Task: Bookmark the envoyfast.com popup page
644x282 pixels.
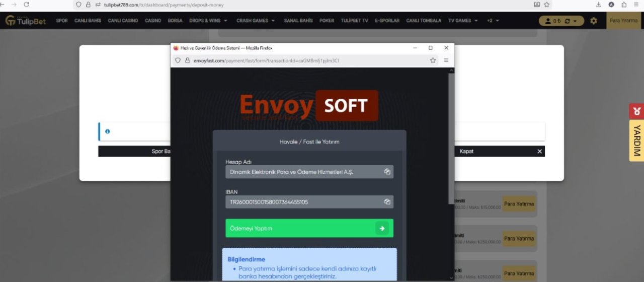Action: (x=433, y=60)
